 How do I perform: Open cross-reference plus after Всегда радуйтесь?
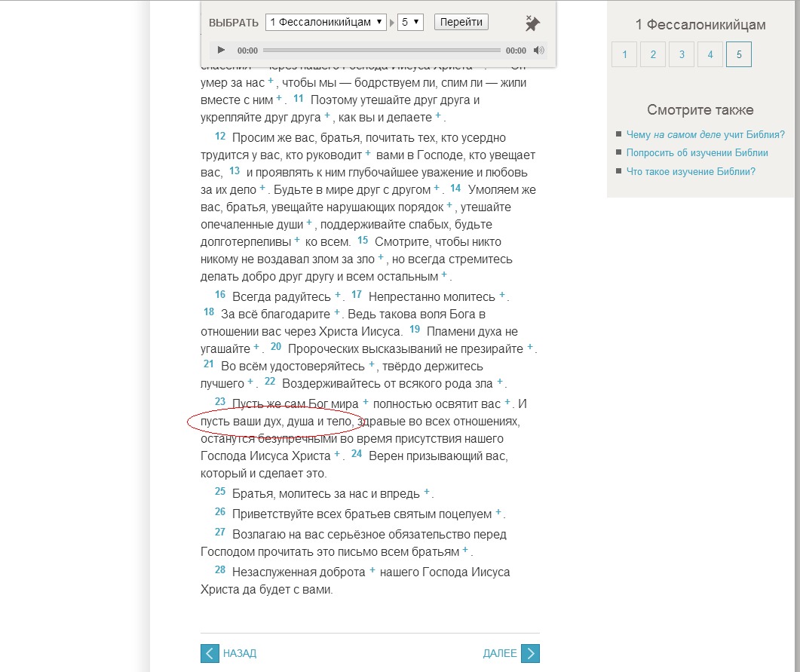click(337, 294)
